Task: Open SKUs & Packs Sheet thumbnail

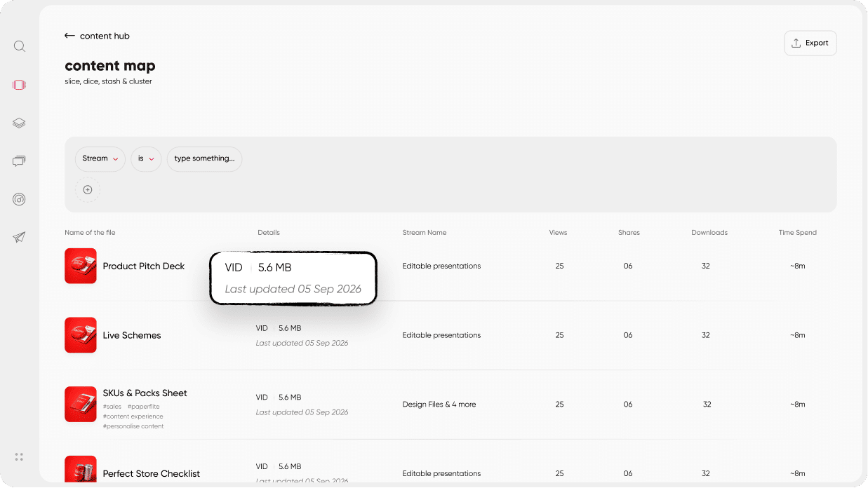Action: pos(81,405)
